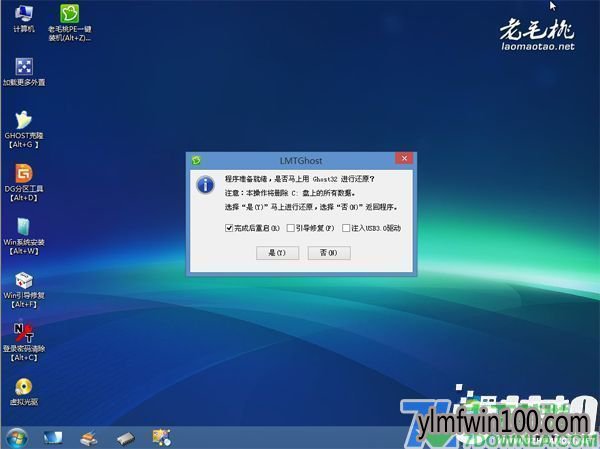Screen dimensions: 600x449
Task: Click the scanner-like taskbar icon
Action: pyautogui.click(x=89, y=438)
